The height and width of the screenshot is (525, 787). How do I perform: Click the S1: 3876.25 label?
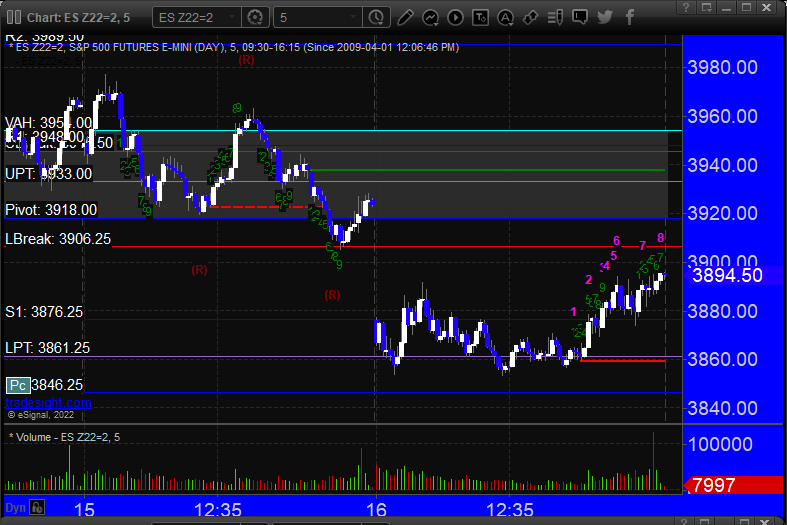[x=44, y=312]
